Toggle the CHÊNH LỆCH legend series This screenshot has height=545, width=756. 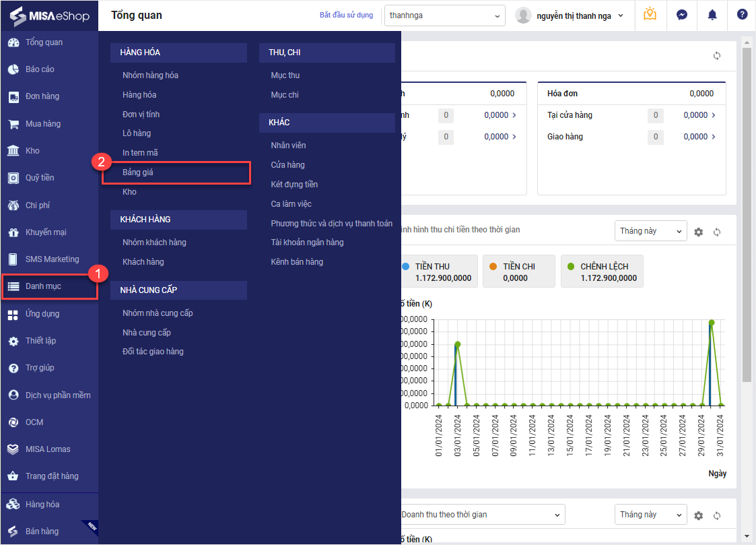click(x=601, y=271)
